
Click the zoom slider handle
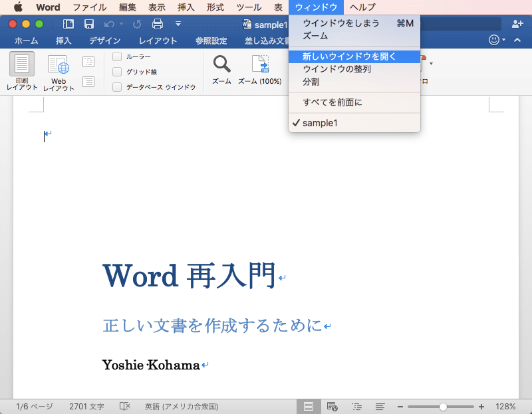pos(443,407)
